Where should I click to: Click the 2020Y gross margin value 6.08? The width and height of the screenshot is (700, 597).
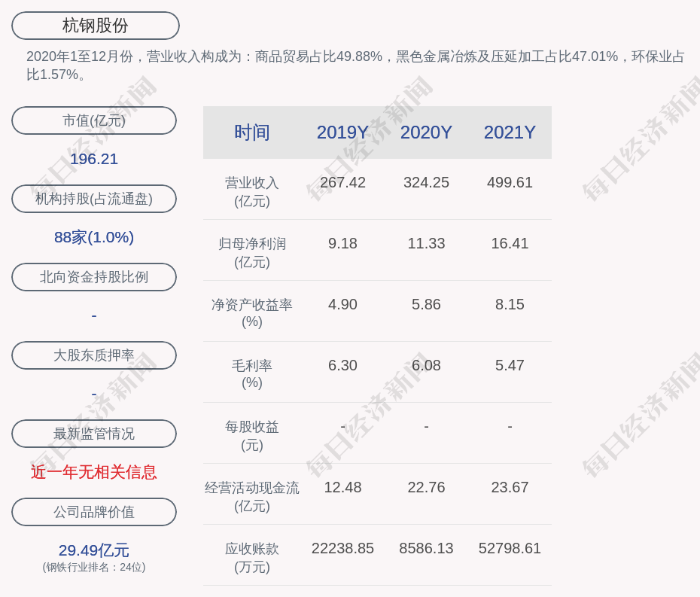(x=426, y=365)
